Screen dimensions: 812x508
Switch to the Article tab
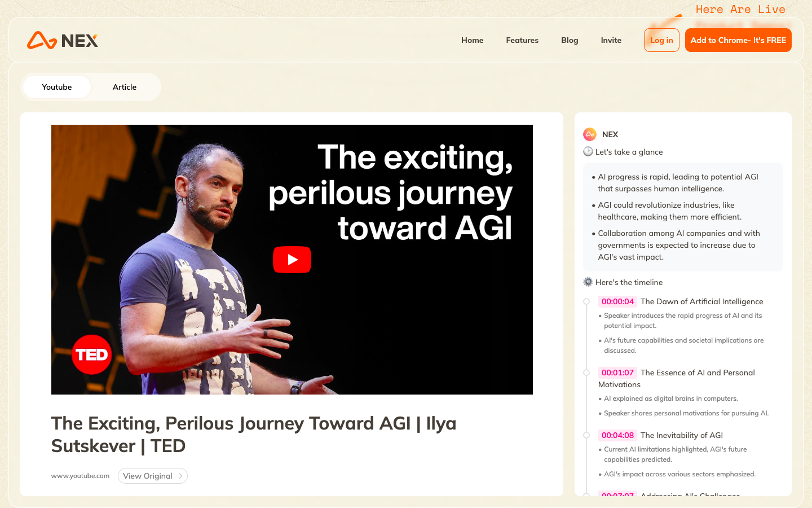point(125,87)
